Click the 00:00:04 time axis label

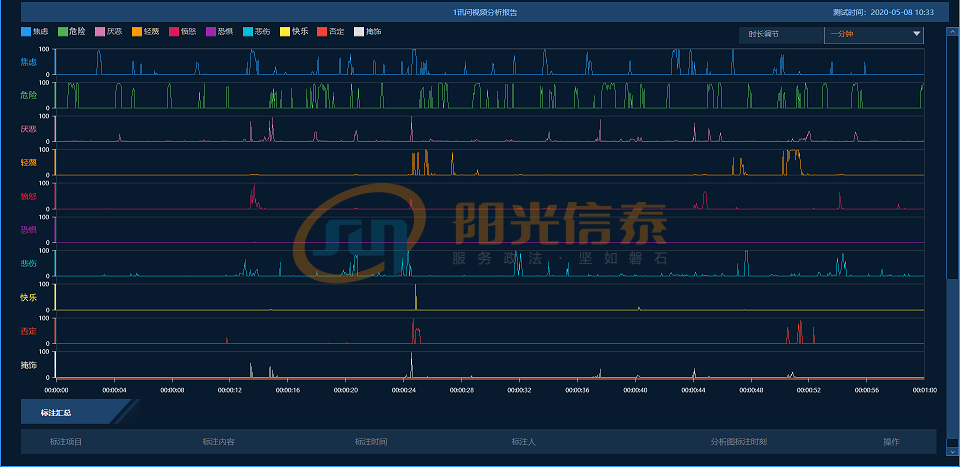click(114, 389)
